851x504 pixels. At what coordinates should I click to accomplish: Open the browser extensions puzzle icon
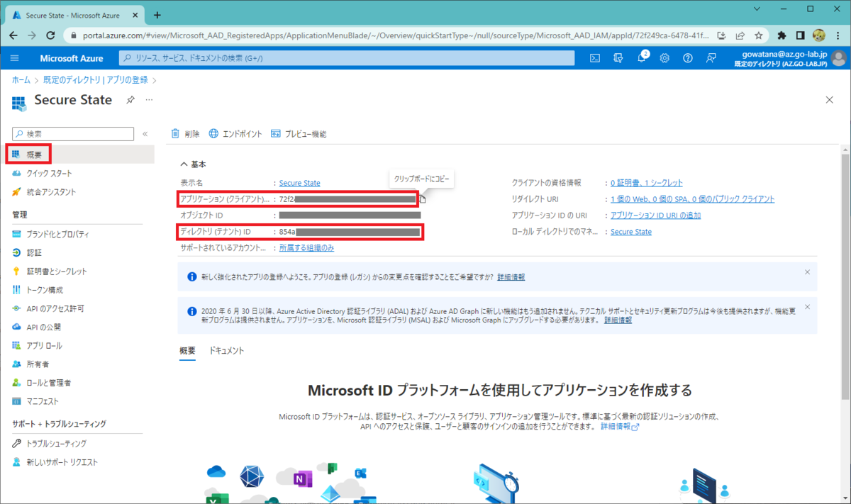pyautogui.click(x=782, y=35)
